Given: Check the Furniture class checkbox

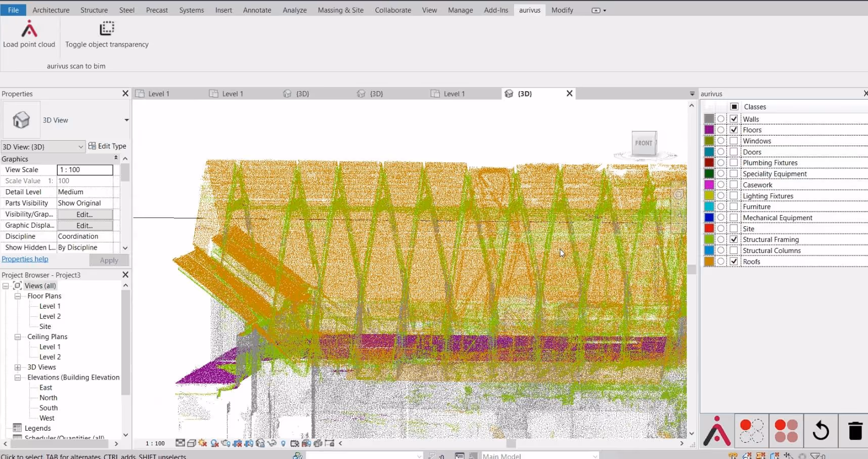Looking at the screenshot, I should [734, 206].
